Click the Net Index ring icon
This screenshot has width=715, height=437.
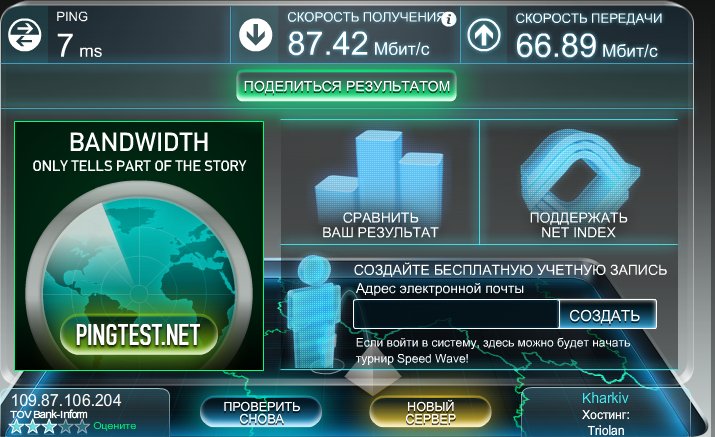(579, 168)
